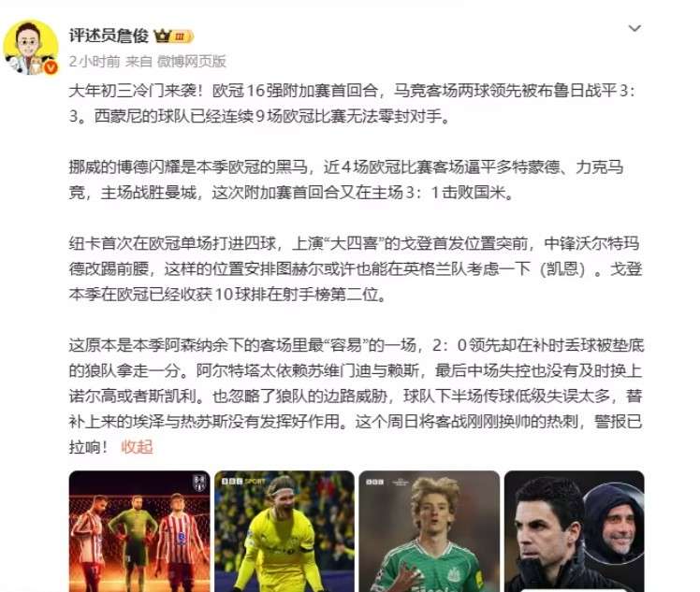Screen dimensions: 700x592
Task: Open the red-striped players photo thumbnail
Action: click(x=139, y=531)
